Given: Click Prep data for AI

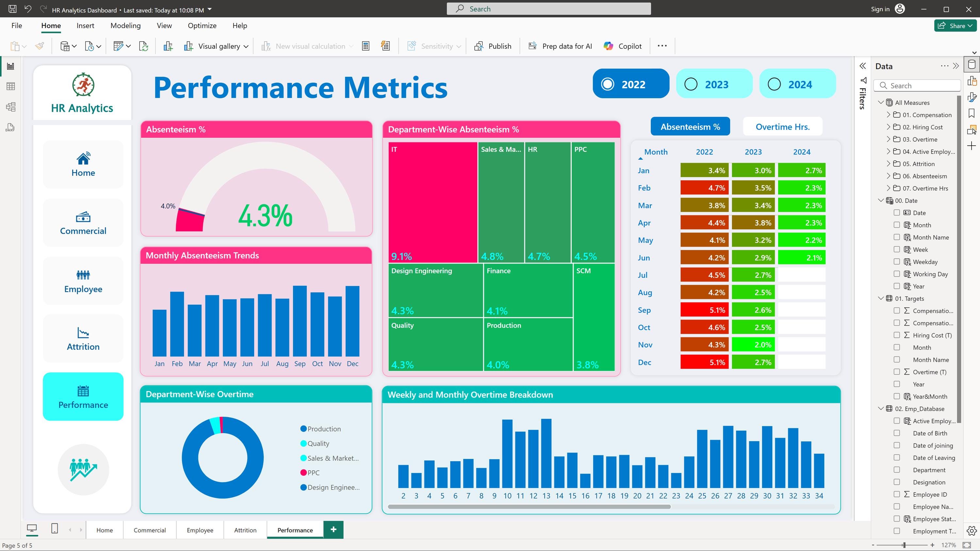Looking at the screenshot, I should click(x=560, y=46).
